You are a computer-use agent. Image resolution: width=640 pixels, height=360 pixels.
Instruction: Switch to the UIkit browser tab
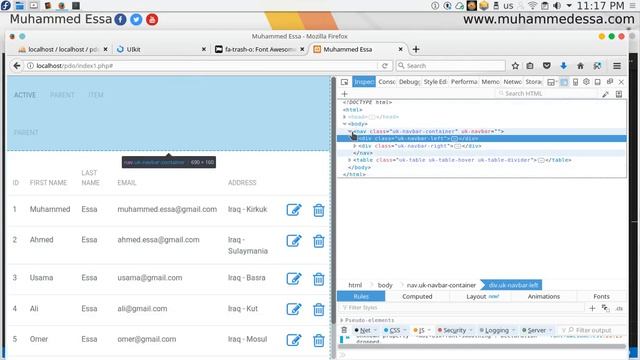(162, 49)
